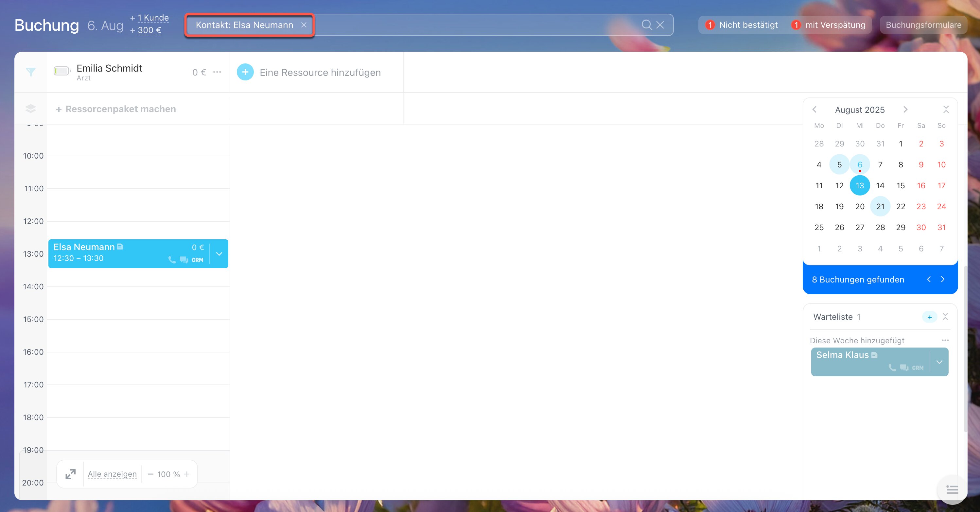Expand the Elsa Neumann booking dropdown arrow
This screenshot has width=980, height=512.
pos(219,254)
